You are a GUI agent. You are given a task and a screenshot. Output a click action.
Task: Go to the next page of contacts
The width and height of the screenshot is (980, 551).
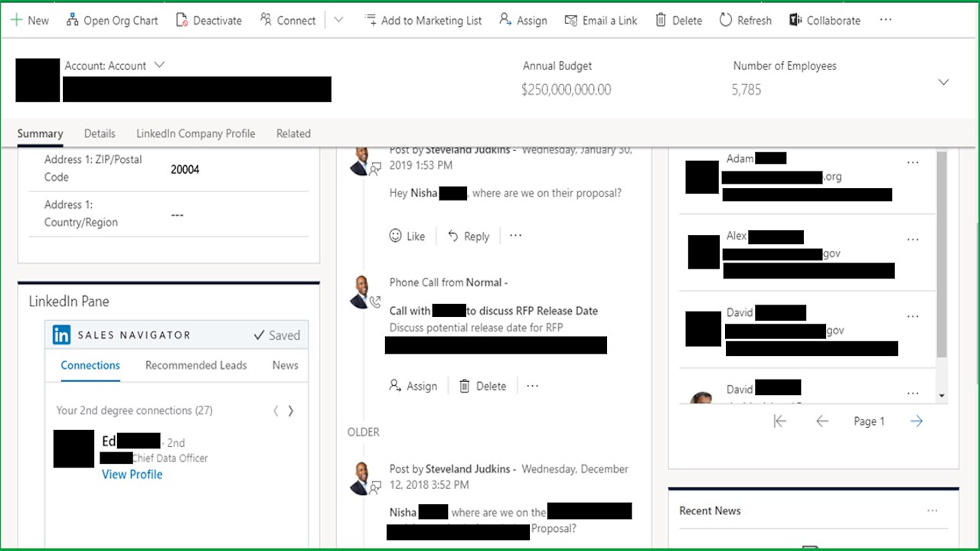tap(916, 420)
